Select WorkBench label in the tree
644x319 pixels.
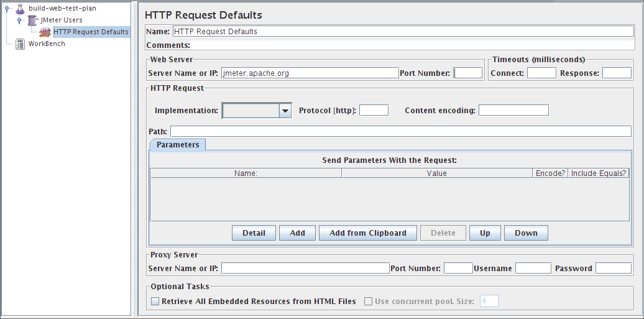(x=47, y=44)
